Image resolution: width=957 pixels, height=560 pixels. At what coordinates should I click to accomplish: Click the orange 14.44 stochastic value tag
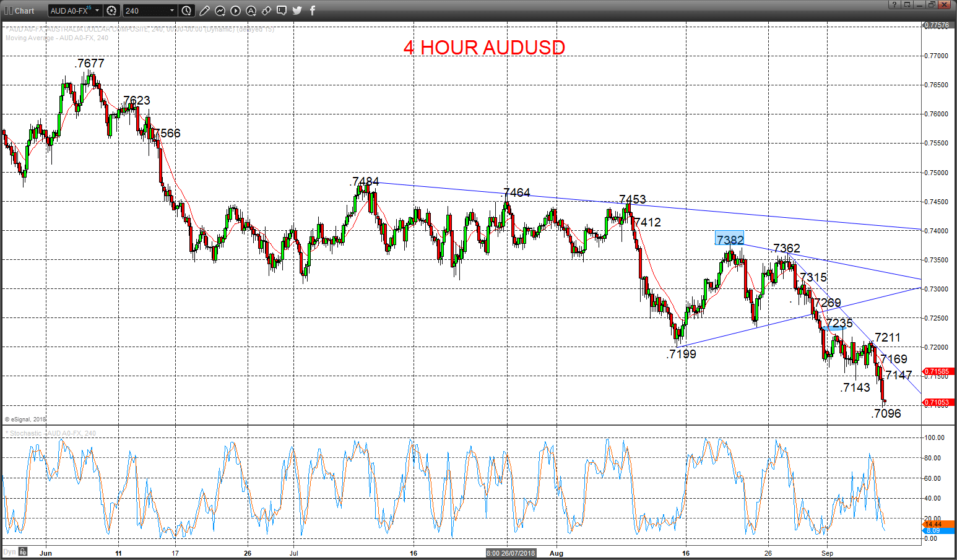[x=938, y=524]
